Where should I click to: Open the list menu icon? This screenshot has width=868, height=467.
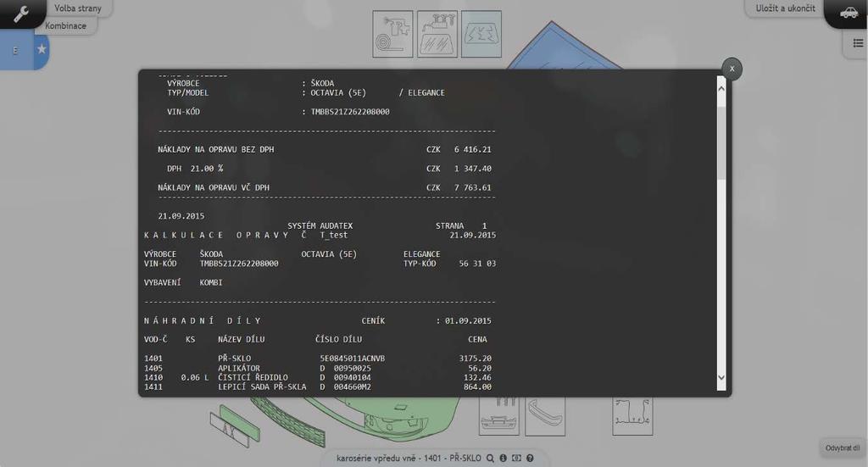click(x=858, y=42)
